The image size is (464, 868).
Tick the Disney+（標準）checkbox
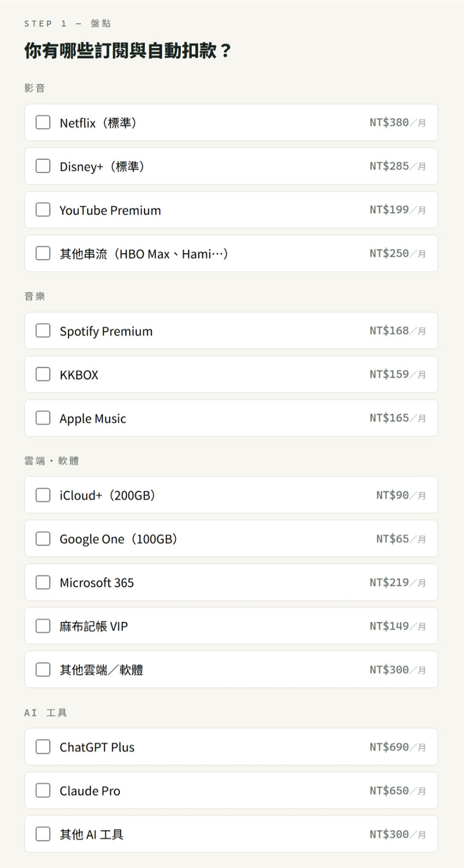click(x=43, y=166)
